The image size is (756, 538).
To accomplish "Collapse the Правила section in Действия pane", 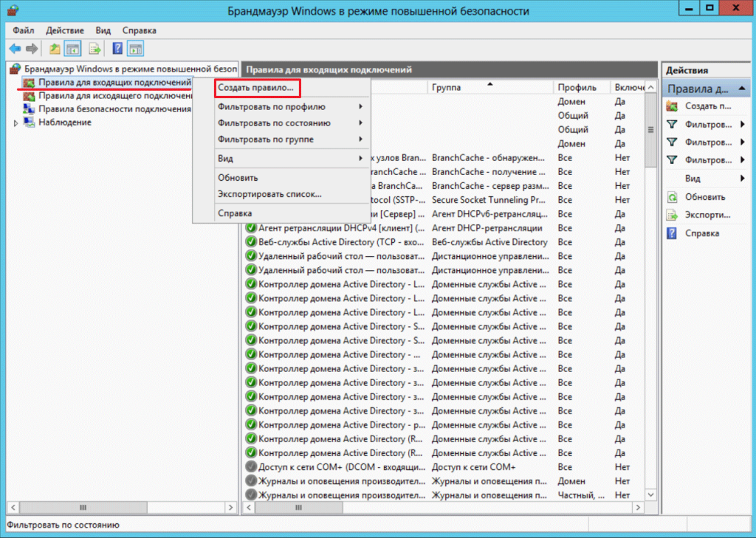I will coord(742,89).
